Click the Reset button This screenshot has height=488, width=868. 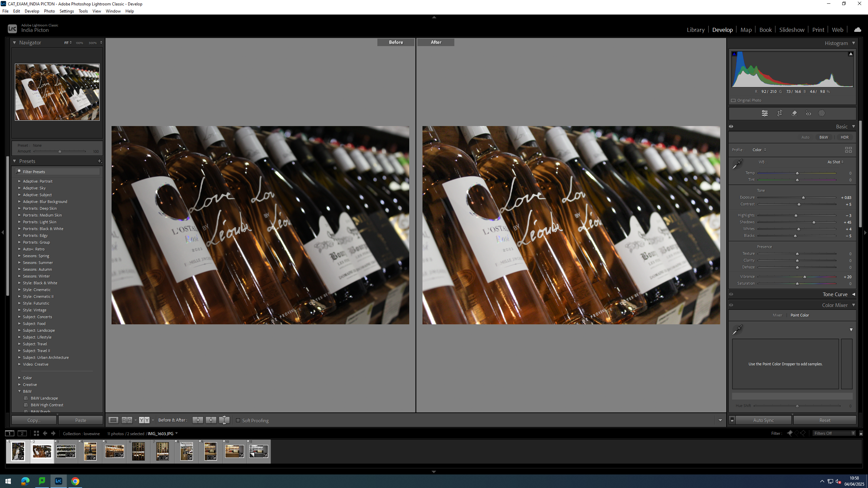(x=825, y=420)
